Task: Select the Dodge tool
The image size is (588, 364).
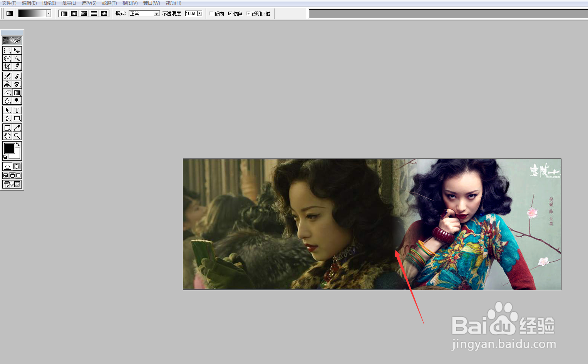Action: [x=17, y=100]
